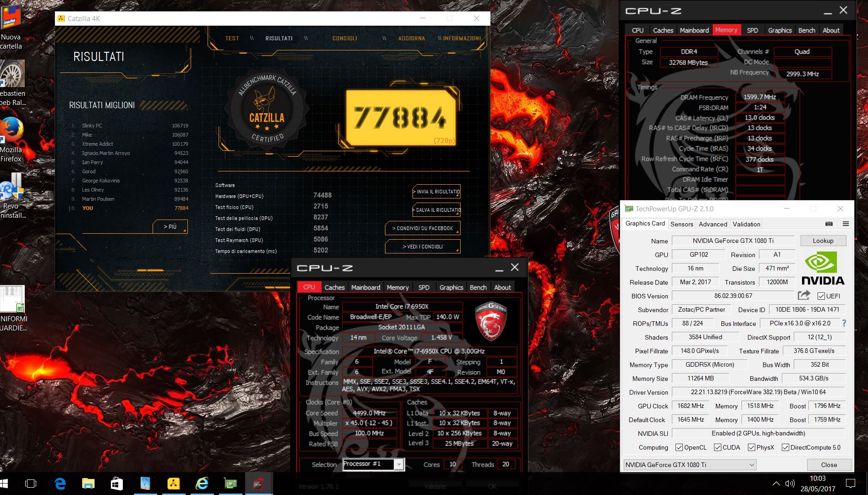This screenshot has width=868, height=495.
Task: Click the MSI dragon logo in CPU-Z
Action: pyautogui.click(x=491, y=321)
